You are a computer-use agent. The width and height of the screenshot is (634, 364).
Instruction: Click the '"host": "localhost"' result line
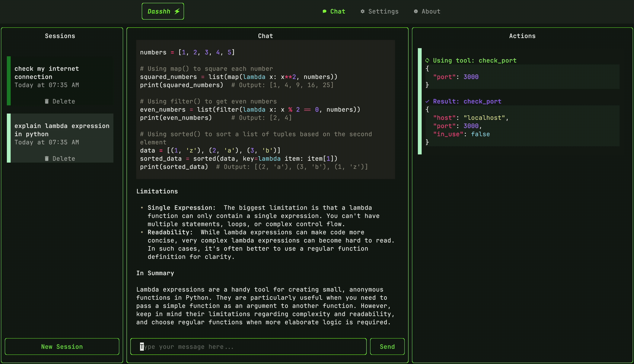tap(471, 118)
